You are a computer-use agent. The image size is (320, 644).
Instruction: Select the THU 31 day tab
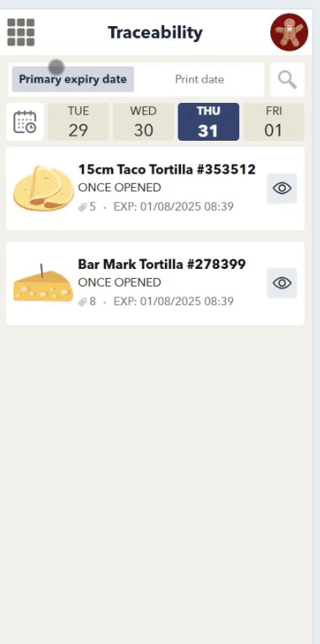(208, 121)
